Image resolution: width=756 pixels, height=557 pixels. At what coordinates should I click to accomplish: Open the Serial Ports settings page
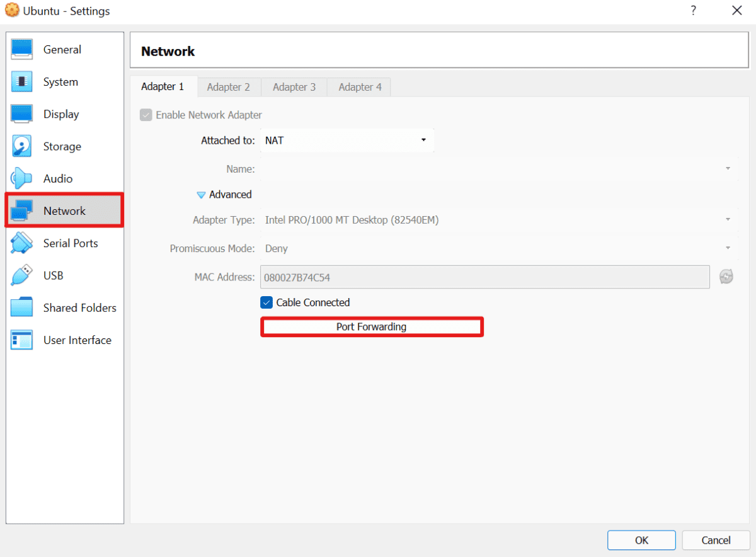click(71, 243)
